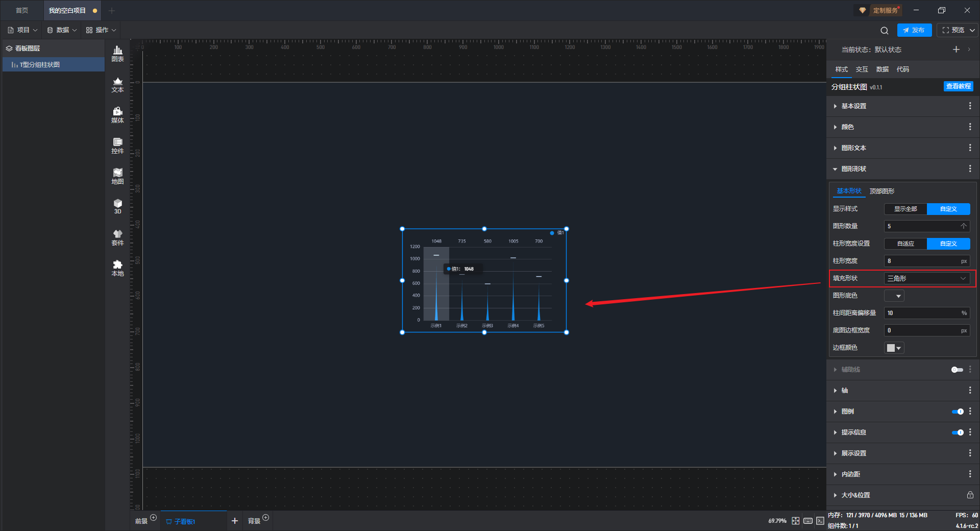The image size is (980, 531).
Task: Select 自定义 for 显示样式
Action: (x=948, y=209)
